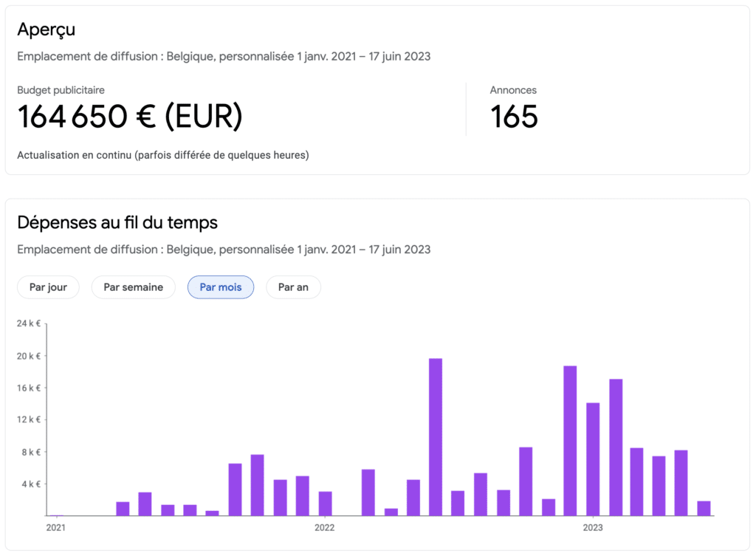Image resolution: width=756 pixels, height=556 pixels.
Task: Click the 165 ads count
Action: pyautogui.click(x=514, y=117)
